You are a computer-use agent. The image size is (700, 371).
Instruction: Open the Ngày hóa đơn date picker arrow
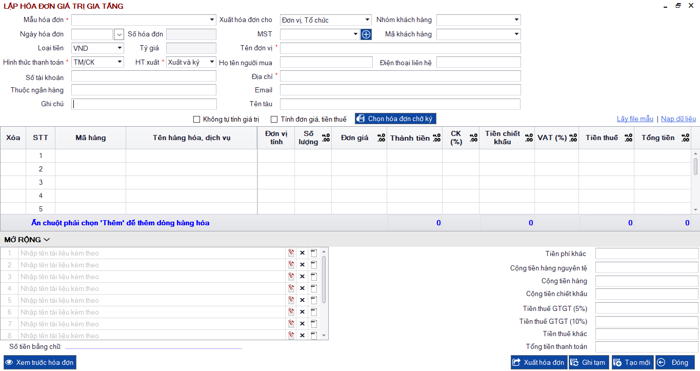(x=119, y=34)
